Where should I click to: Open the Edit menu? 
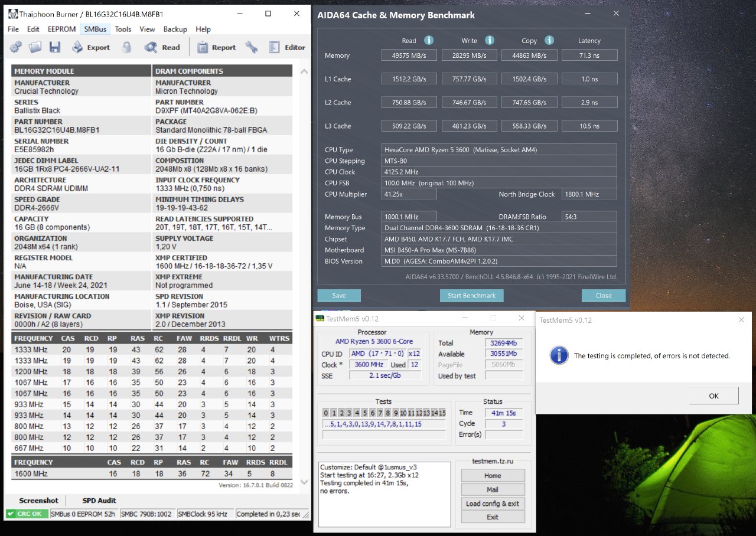tap(33, 29)
